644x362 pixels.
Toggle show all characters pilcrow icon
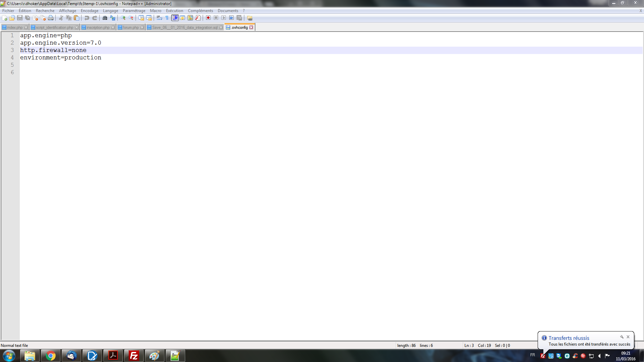coord(167,18)
